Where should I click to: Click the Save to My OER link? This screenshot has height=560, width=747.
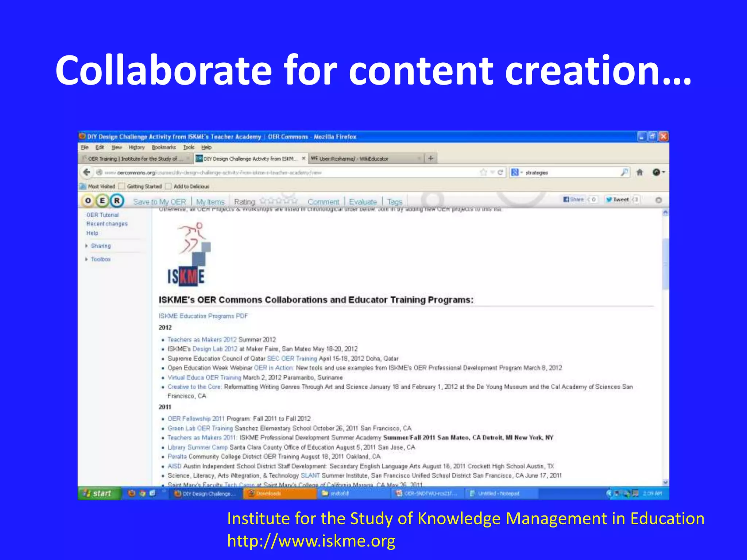click(159, 202)
